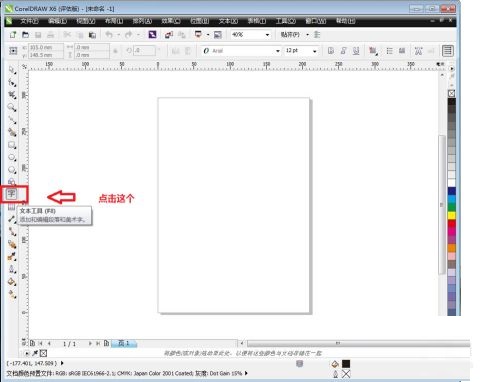
Task: Expand the 贴齐 snap-to dropdown
Action: click(307, 35)
